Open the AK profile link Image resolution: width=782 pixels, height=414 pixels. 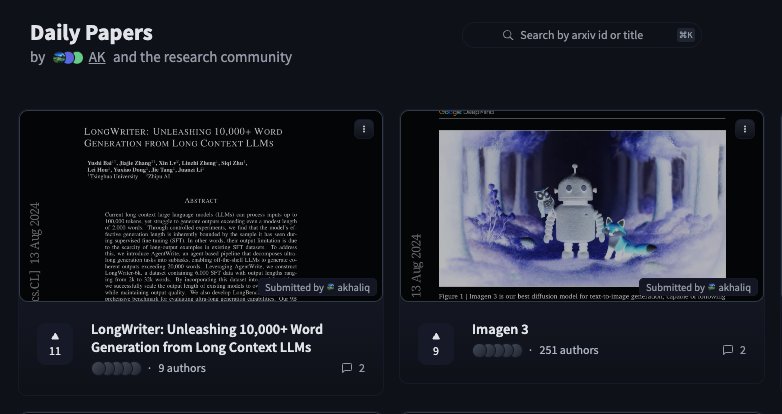(x=97, y=57)
